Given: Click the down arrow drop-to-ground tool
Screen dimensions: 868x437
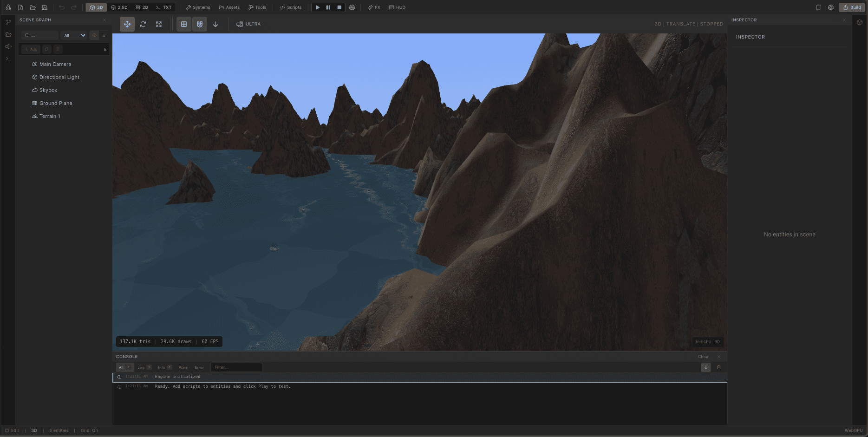Looking at the screenshot, I should coord(215,24).
